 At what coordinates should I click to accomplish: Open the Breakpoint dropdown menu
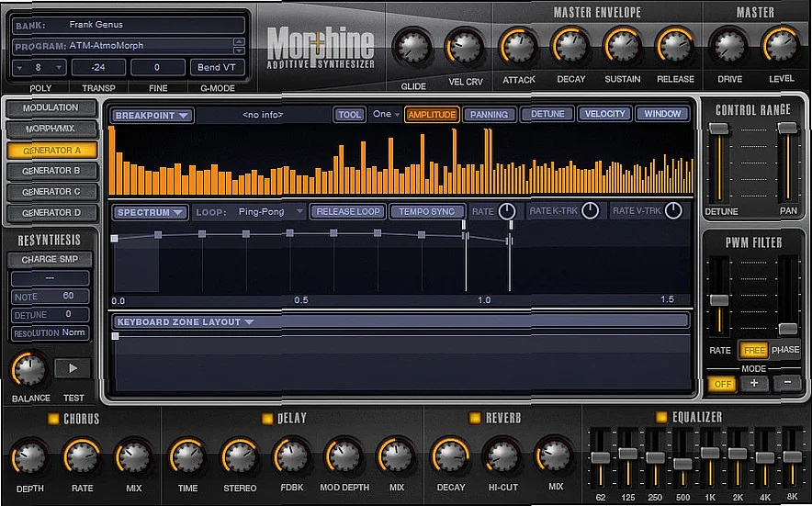pos(152,116)
